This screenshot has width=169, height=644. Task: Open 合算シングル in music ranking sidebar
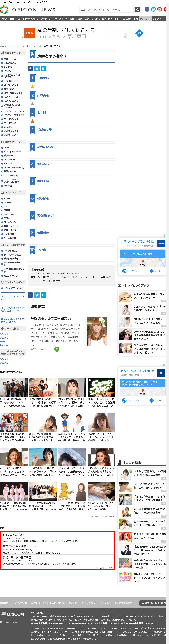10,59
